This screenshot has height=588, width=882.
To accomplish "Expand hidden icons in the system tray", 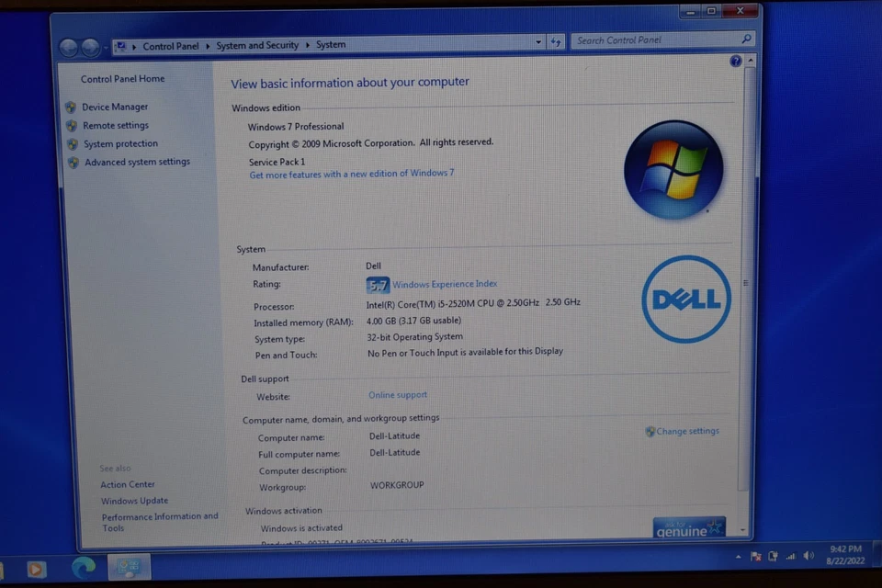I will pos(739,556).
